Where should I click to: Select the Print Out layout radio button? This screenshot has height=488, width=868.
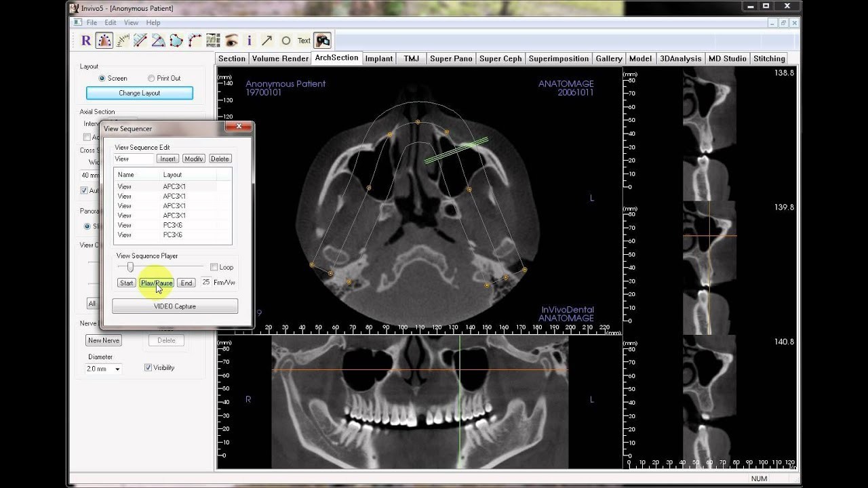click(151, 78)
